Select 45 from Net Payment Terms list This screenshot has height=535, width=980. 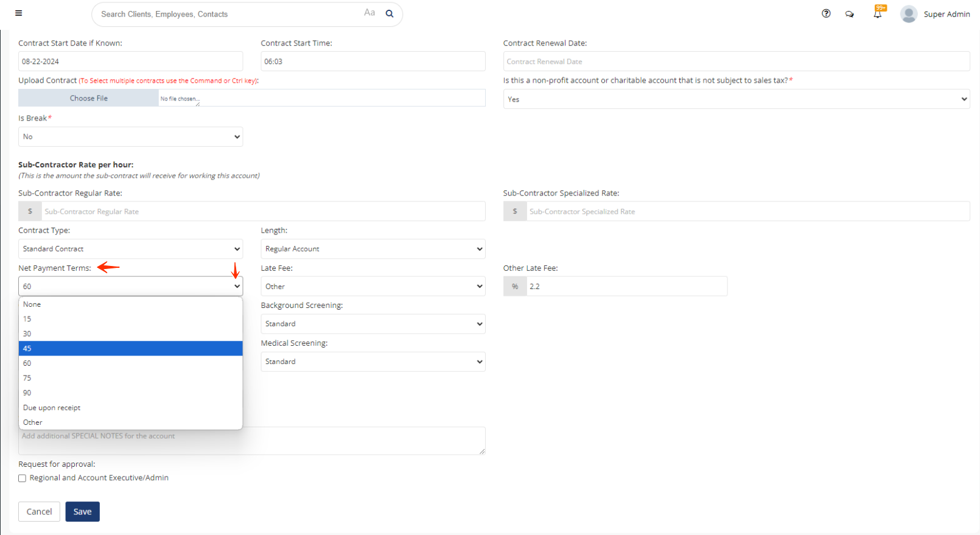130,349
